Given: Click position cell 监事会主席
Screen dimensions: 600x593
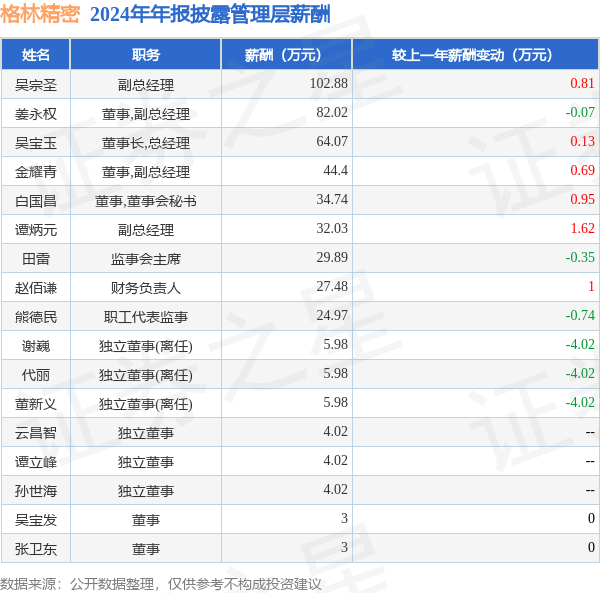Looking at the screenshot, I should click(146, 259).
